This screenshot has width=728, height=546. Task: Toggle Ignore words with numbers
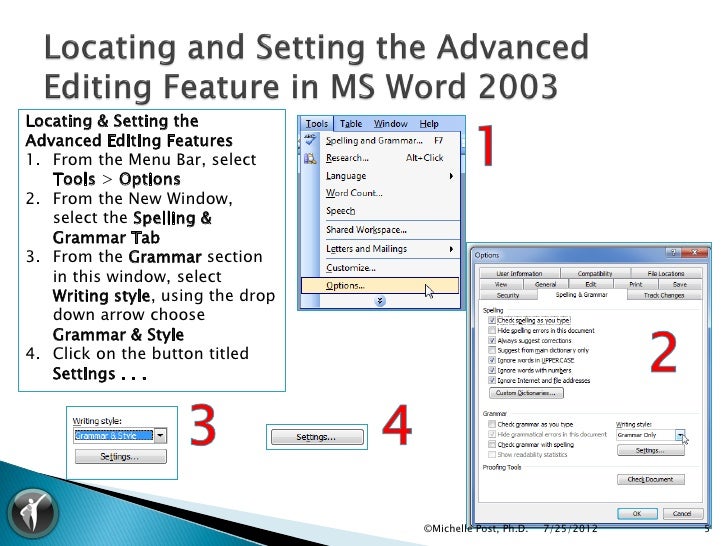492,370
